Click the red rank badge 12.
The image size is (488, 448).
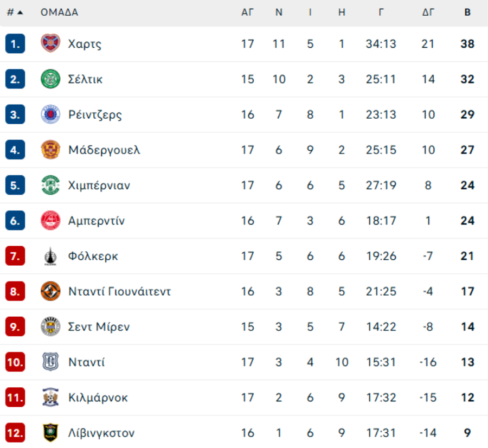(x=15, y=433)
